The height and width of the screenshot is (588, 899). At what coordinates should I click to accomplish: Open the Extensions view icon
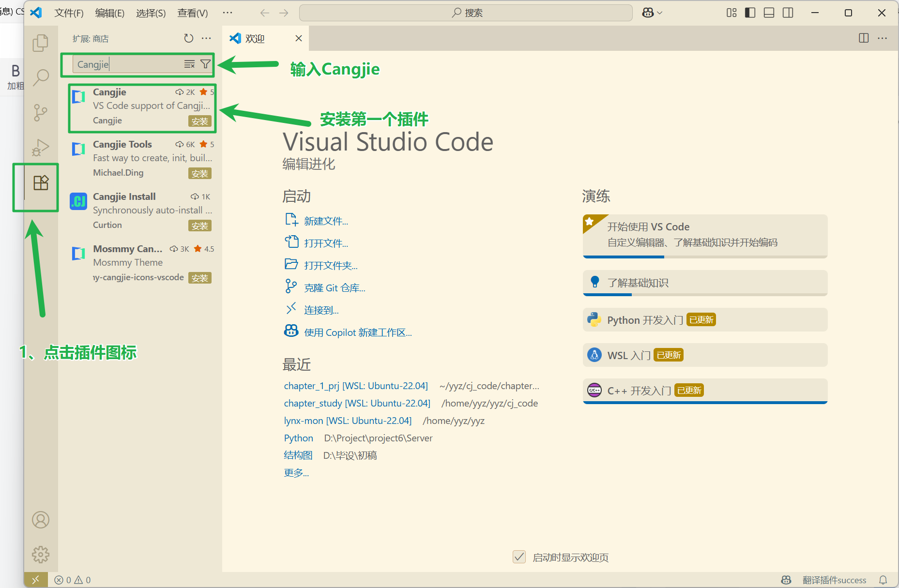41,183
